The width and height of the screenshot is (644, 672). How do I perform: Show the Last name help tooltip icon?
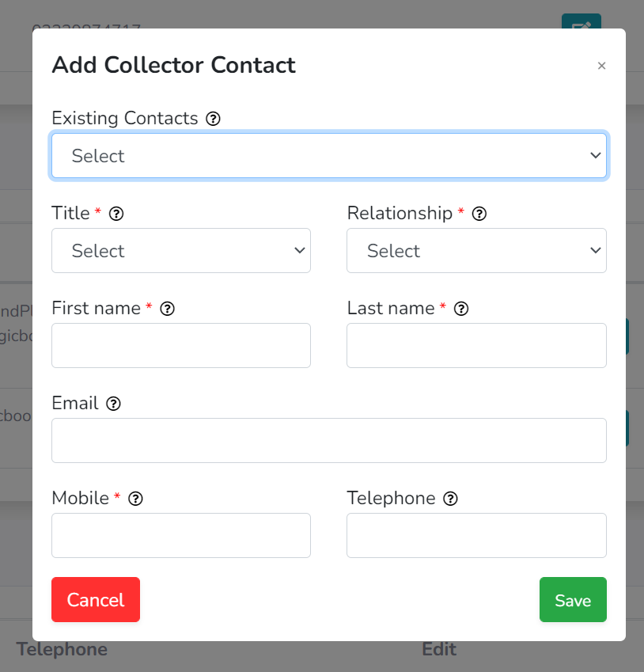coord(461,309)
